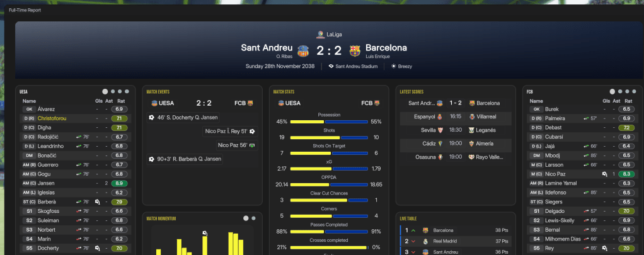
Task: Click the goal marker ball in Match Momentum
Action: [x=205, y=234]
